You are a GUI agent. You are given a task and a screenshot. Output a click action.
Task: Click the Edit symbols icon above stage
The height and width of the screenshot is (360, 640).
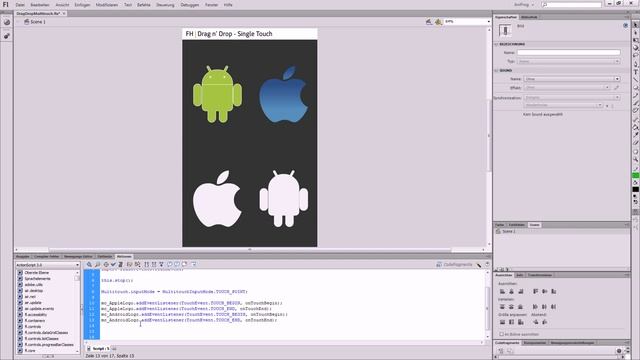[x=438, y=22]
